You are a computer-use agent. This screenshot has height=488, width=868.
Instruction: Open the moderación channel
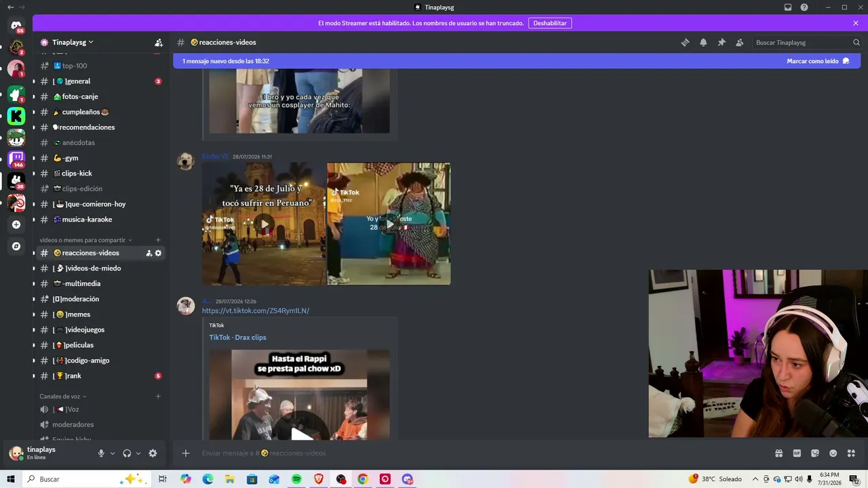(100, 299)
